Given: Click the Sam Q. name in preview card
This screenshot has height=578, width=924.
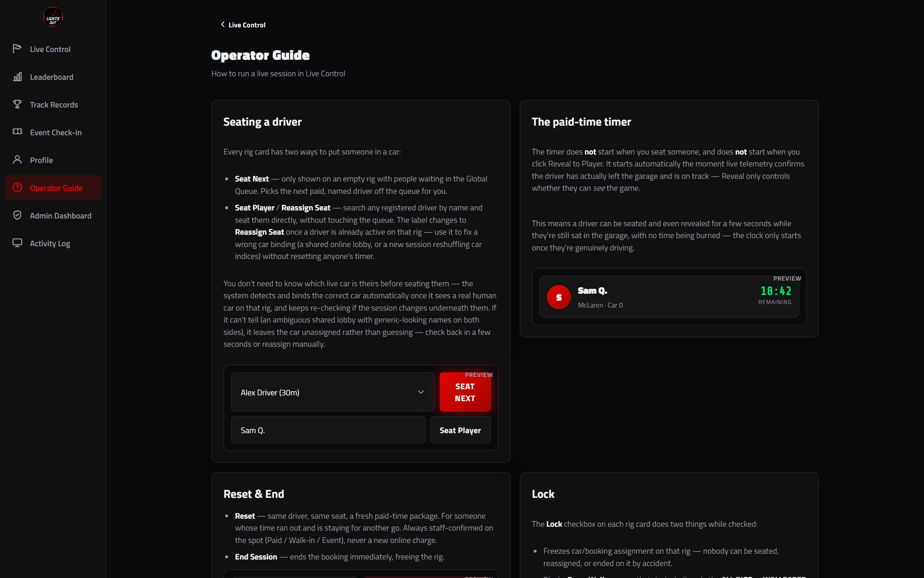Looking at the screenshot, I should pyautogui.click(x=593, y=291).
